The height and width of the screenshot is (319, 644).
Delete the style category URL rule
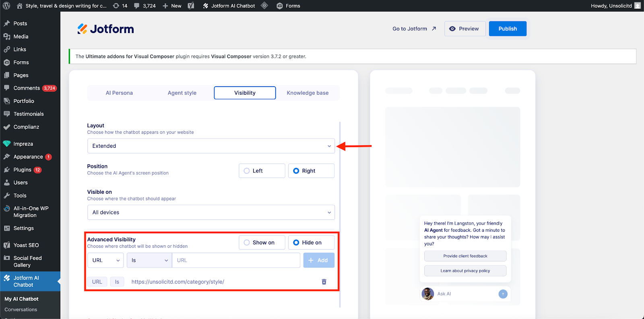tap(324, 282)
